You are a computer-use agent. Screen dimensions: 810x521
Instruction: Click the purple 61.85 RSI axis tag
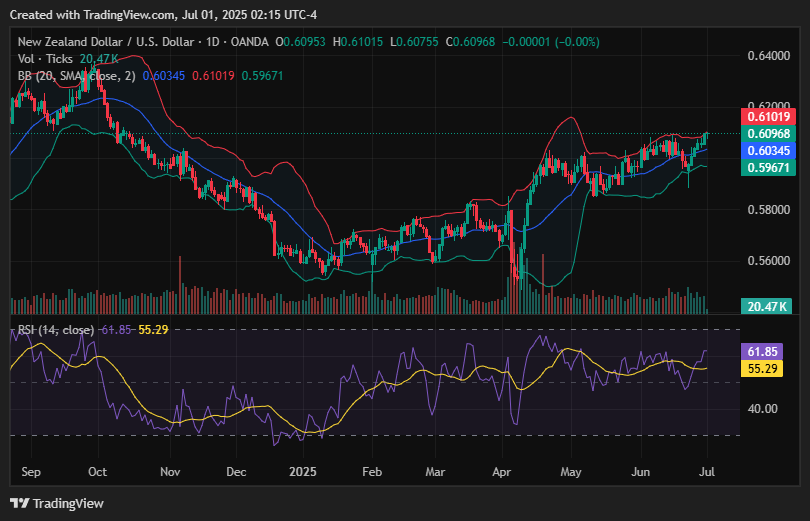pos(762,352)
